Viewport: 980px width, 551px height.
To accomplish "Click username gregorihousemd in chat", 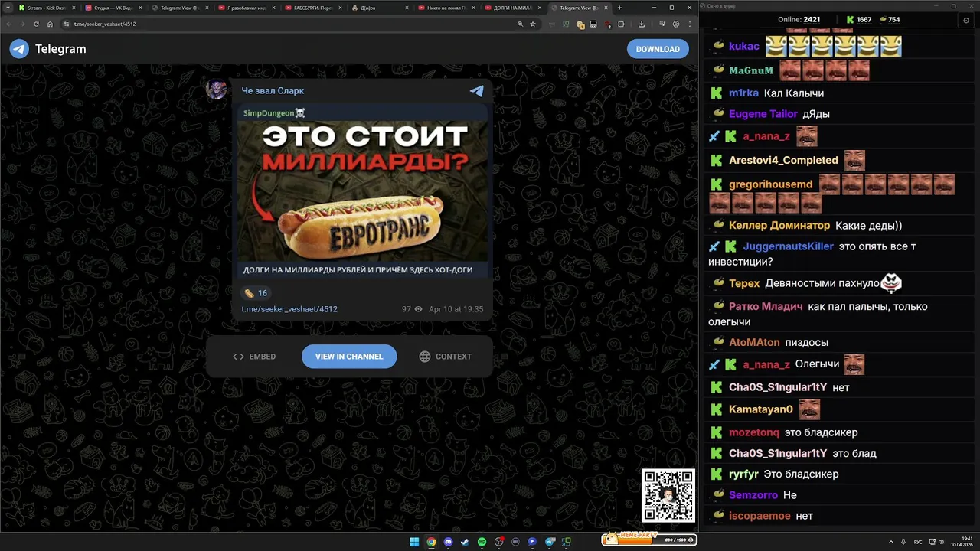I will (771, 184).
